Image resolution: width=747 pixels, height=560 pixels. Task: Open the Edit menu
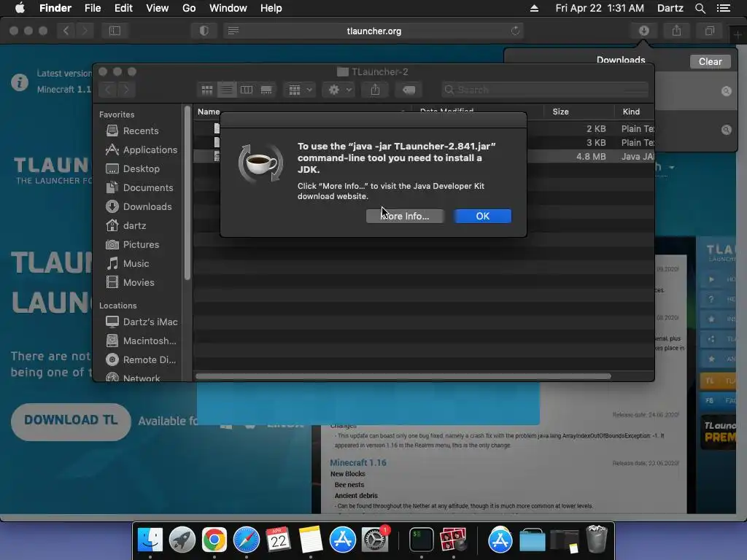[x=123, y=8]
